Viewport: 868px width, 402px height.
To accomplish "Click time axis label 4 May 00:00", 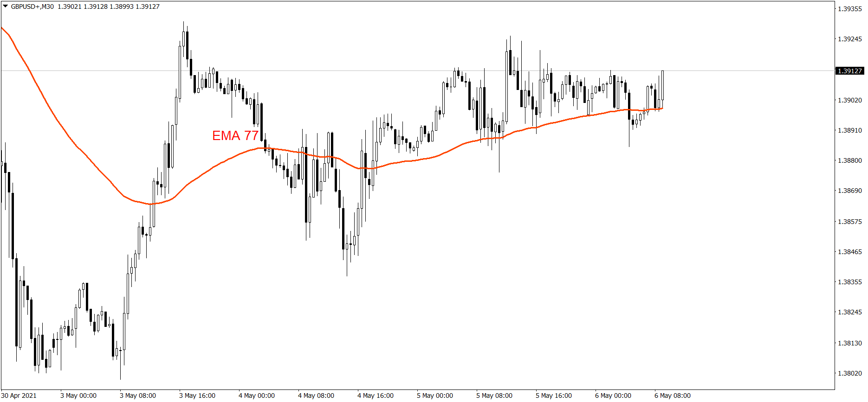I will tap(257, 396).
